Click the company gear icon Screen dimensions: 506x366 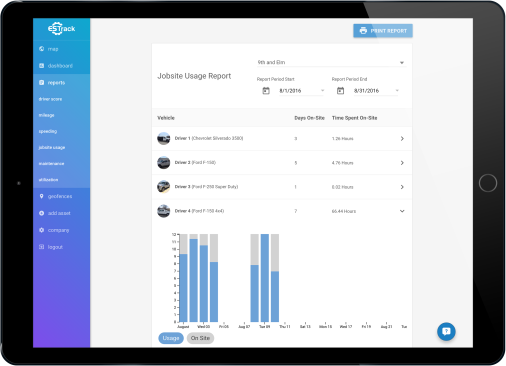click(41, 230)
